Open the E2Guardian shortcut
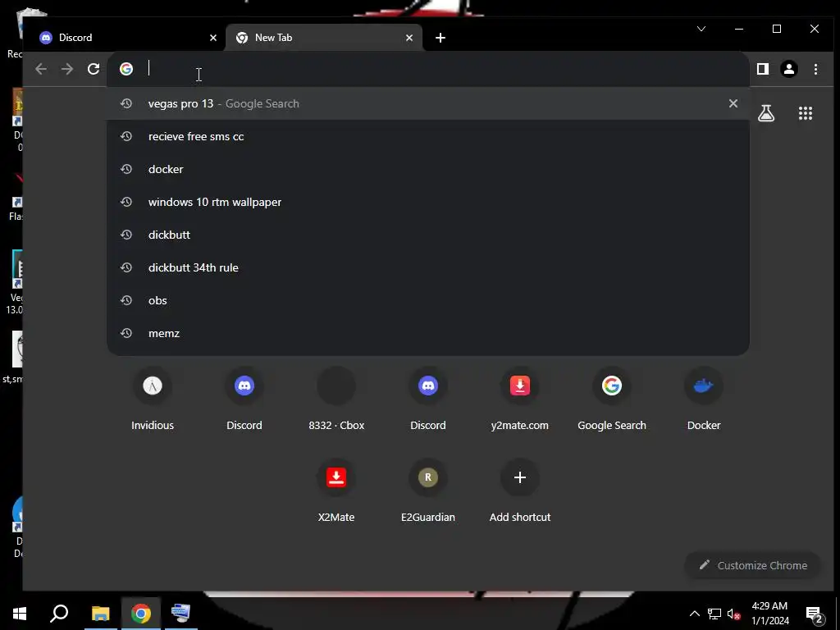This screenshot has width=840, height=630. point(428,491)
